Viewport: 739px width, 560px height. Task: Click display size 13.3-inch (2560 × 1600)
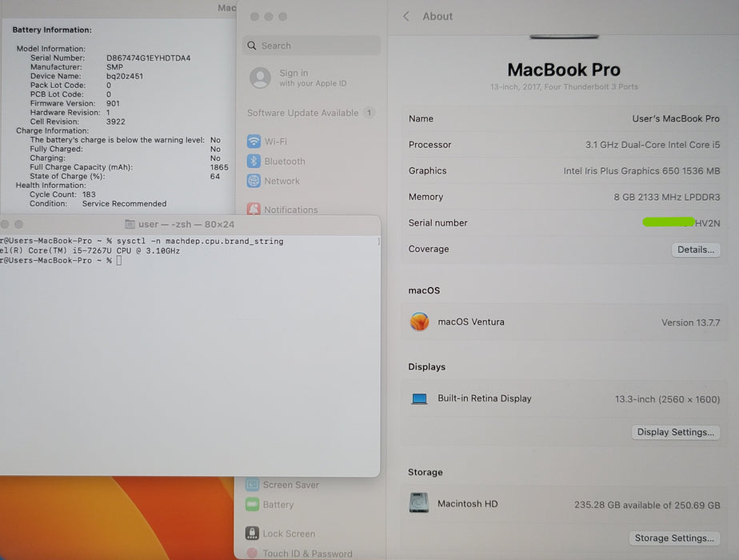[667, 399]
